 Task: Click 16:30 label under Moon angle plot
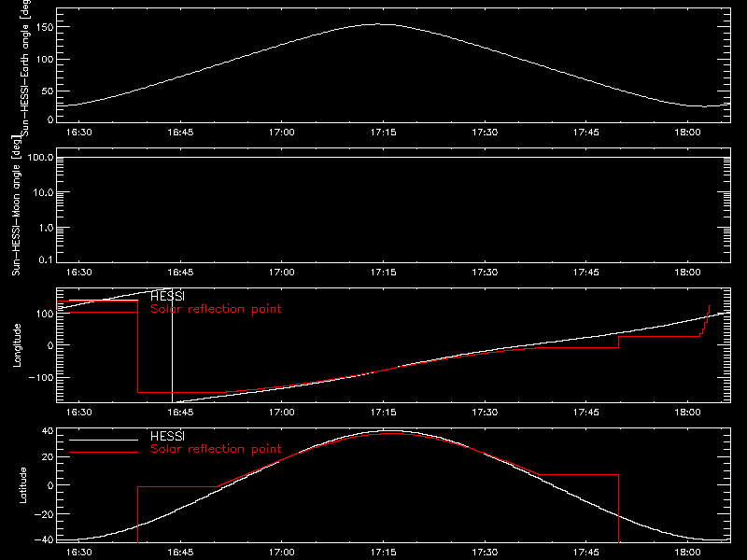pyautogui.click(x=79, y=273)
